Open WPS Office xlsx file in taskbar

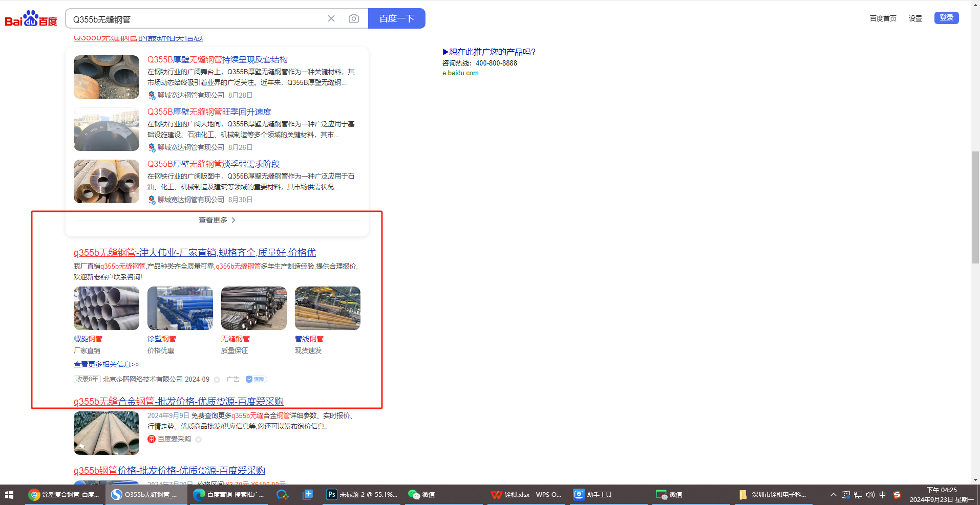[x=526, y=495]
